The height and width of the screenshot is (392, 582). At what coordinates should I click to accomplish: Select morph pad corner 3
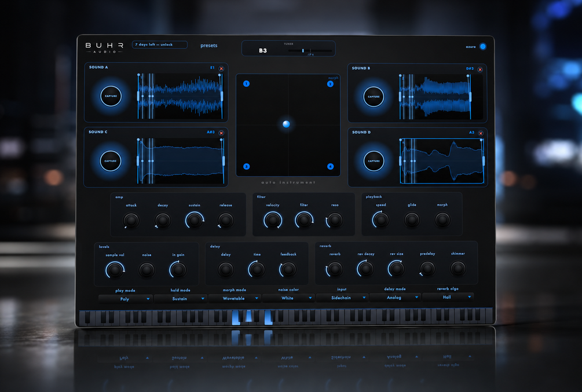click(x=246, y=166)
